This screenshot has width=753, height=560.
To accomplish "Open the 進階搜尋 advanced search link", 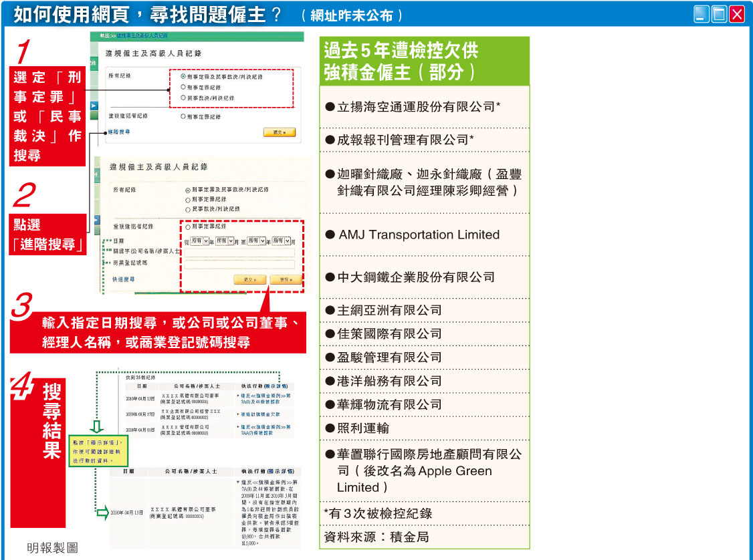I will tap(118, 132).
